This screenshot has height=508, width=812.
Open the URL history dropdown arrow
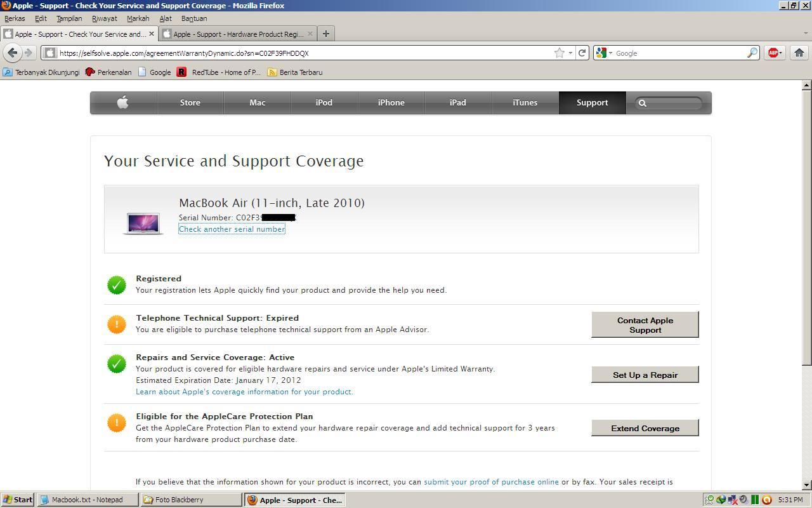[570, 53]
